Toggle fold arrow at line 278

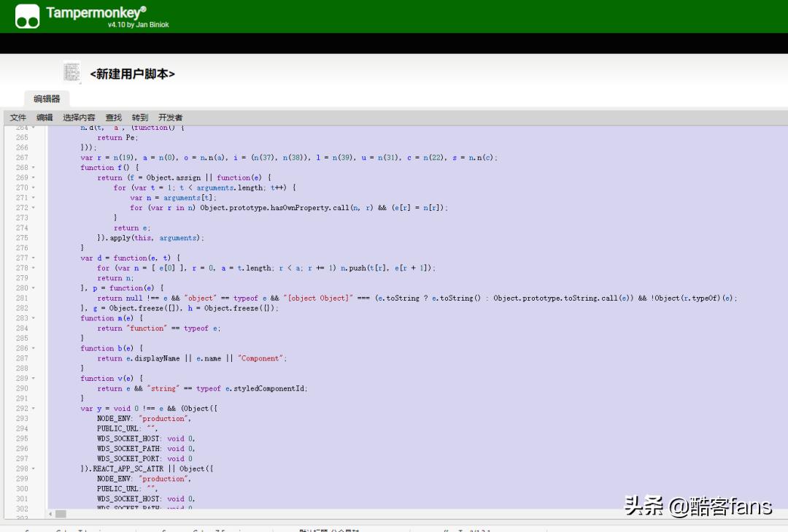pos(34,268)
